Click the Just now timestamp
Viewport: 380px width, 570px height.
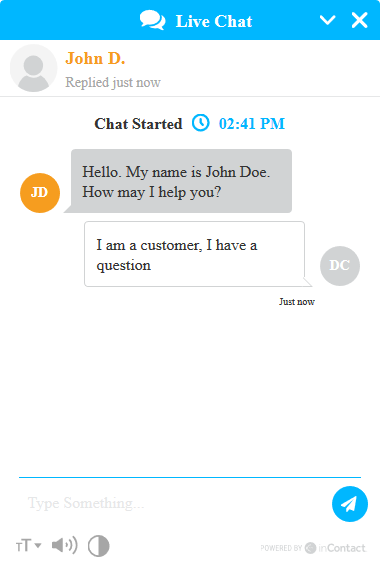(x=297, y=302)
